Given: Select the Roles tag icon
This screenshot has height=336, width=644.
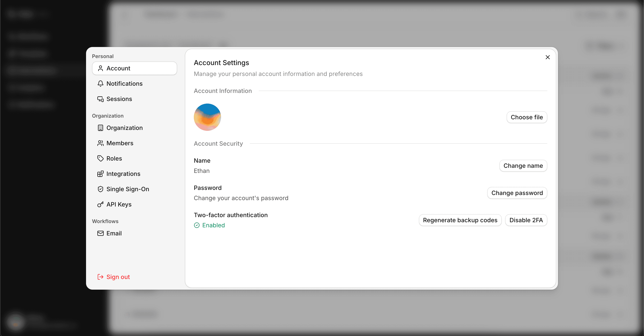Looking at the screenshot, I should tap(101, 158).
